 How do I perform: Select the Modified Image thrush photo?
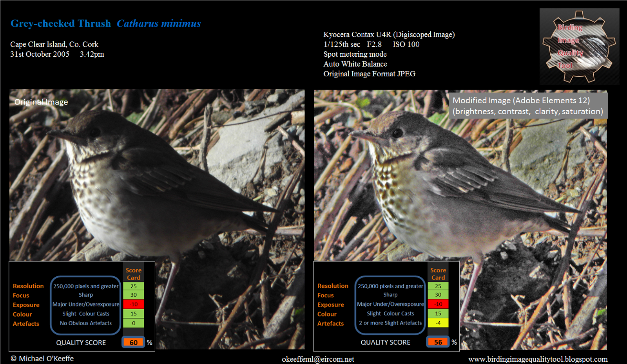pos(460,219)
